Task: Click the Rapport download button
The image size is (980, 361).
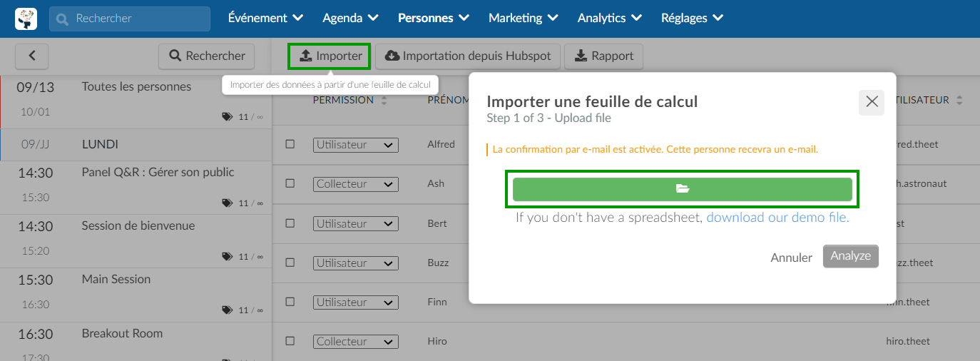Action: click(x=603, y=56)
